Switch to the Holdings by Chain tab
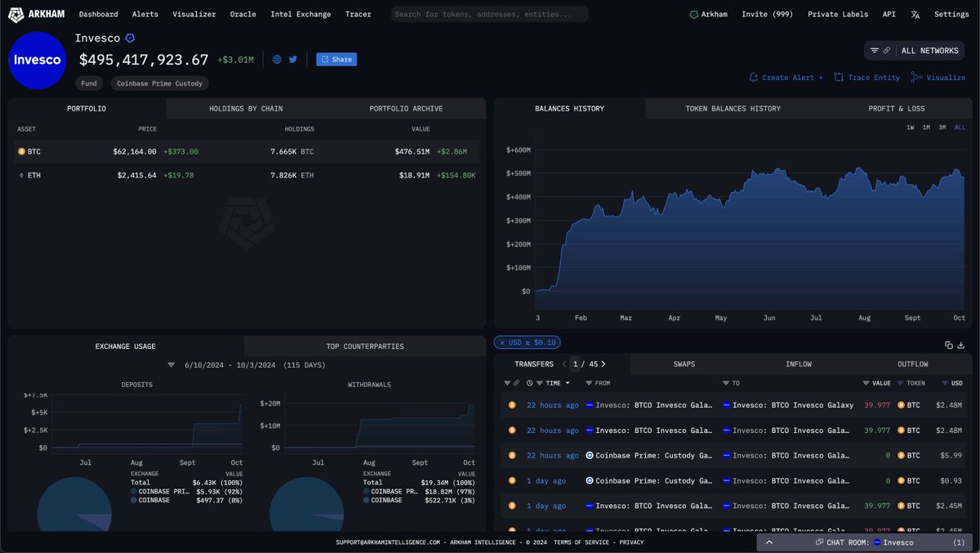The height and width of the screenshot is (553, 980). (x=246, y=109)
